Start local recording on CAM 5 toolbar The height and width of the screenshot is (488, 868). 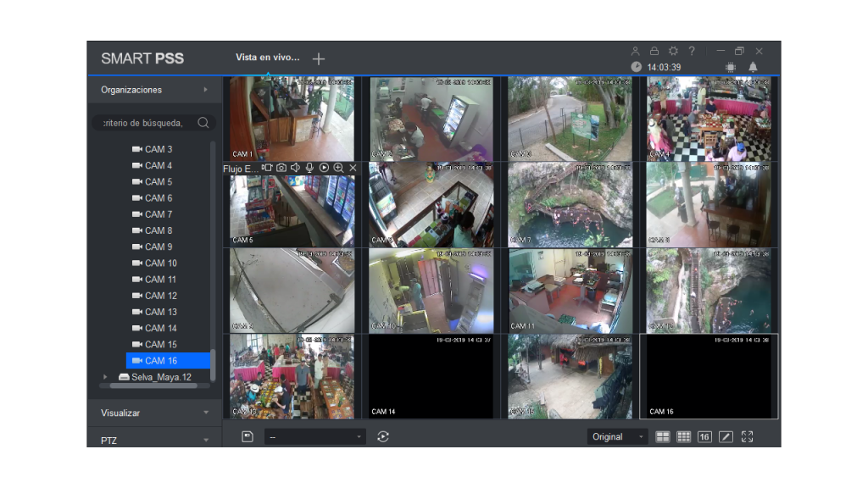click(267, 168)
